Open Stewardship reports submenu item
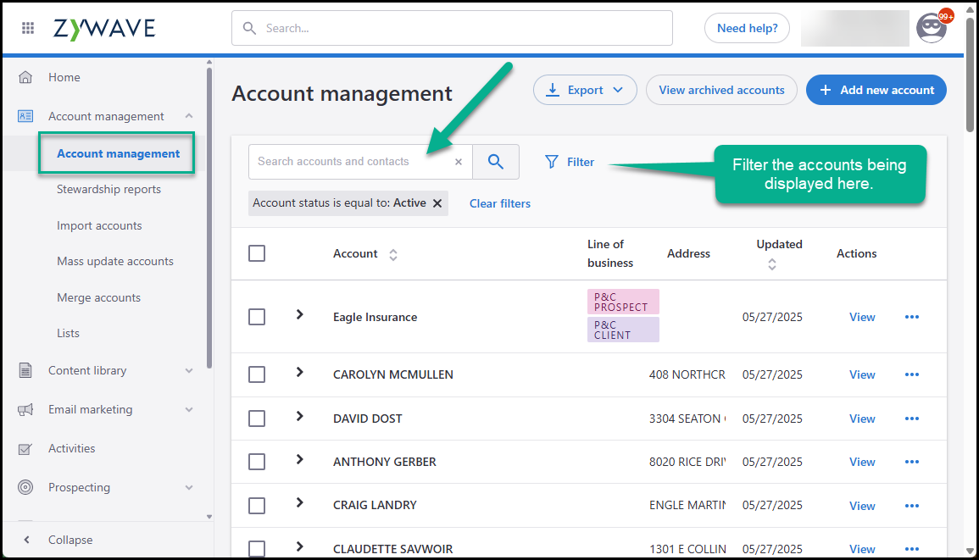 tap(108, 189)
